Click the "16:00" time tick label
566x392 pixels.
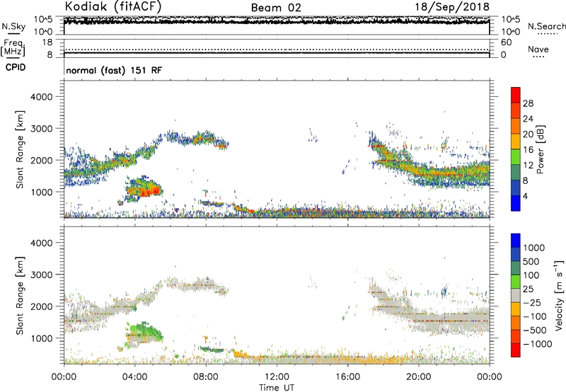pyautogui.click(x=347, y=377)
